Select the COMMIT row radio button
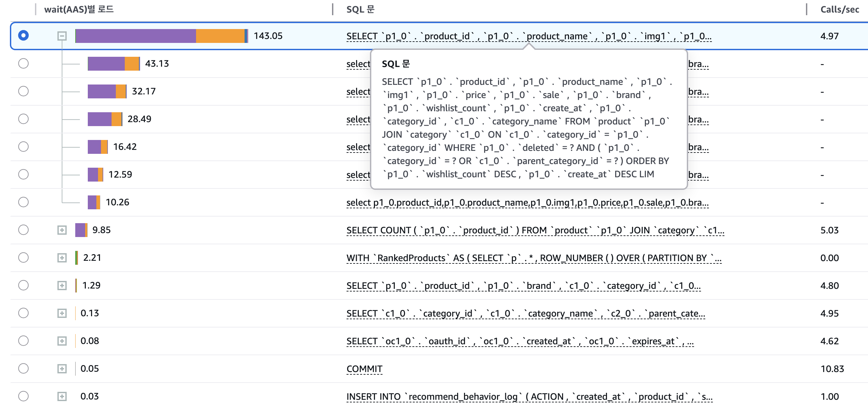Image resolution: width=868 pixels, height=410 pixels. tap(23, 368)
